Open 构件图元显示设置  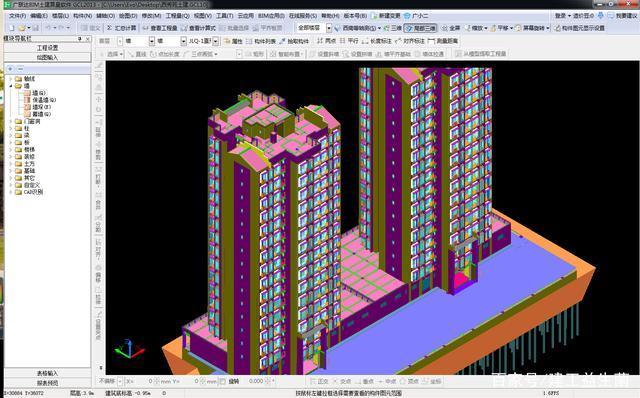click(x=580, y=28)
